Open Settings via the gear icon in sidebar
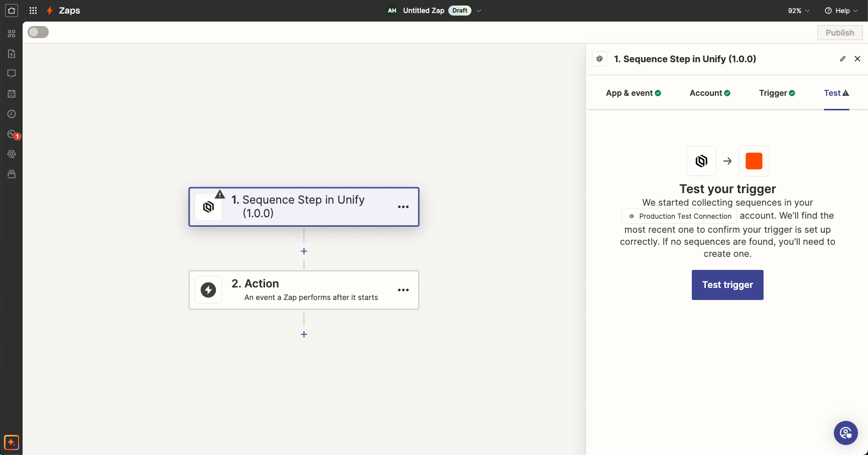This screenshot has width=868, height=455. [11, 154]
